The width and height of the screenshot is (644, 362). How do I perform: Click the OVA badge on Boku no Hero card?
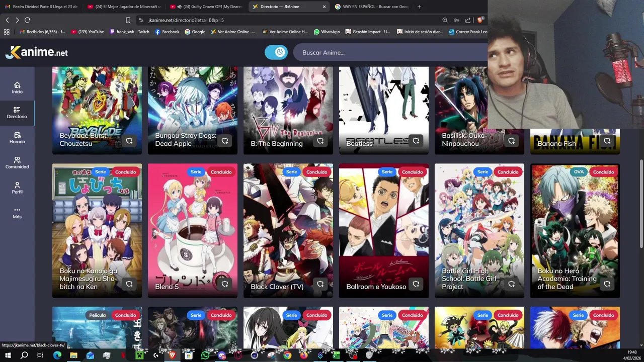[x=579, y=172]
